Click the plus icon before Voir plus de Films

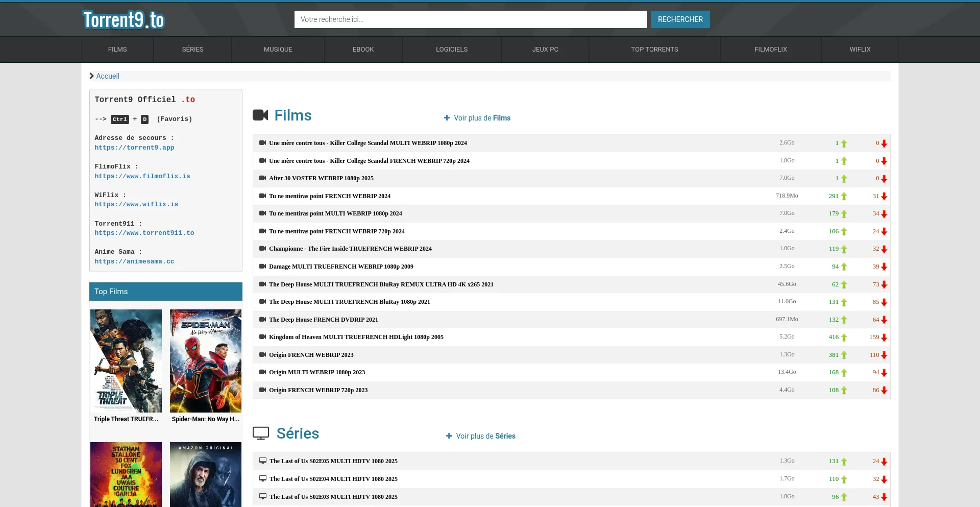447,118
